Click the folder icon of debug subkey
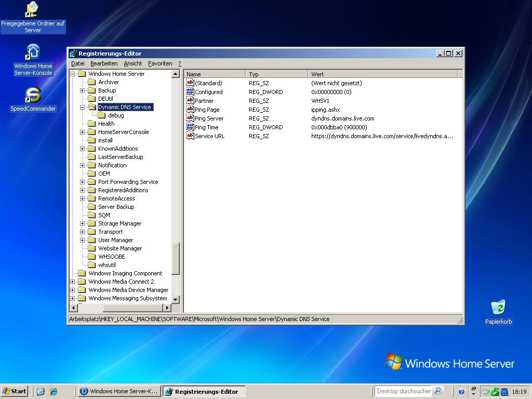Screen dimensions: 532x399 click(x=101, y=115)
